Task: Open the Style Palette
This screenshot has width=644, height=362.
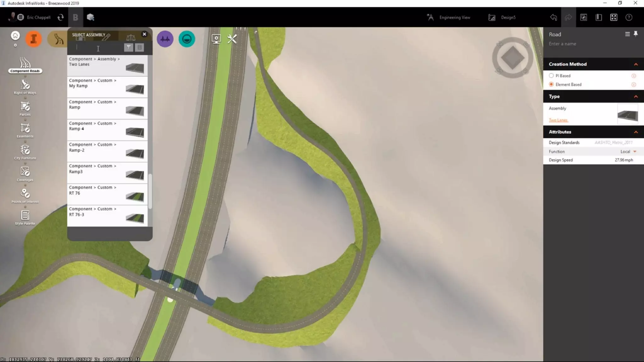Action: point(25,217)
